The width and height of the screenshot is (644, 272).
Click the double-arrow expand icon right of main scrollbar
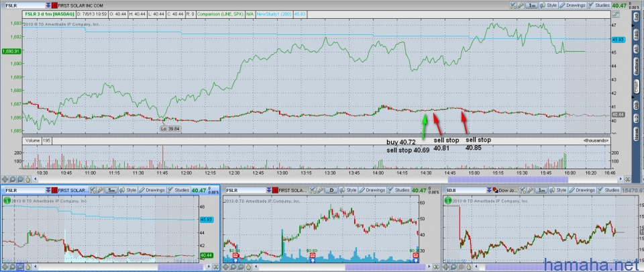[x=628, y=179]
